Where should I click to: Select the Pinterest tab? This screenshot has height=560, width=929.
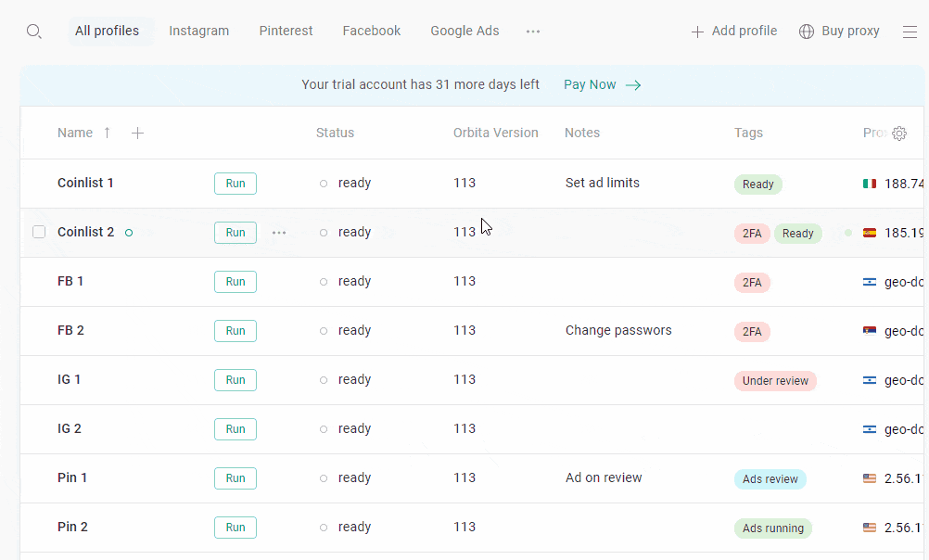(x=286, y=31)
